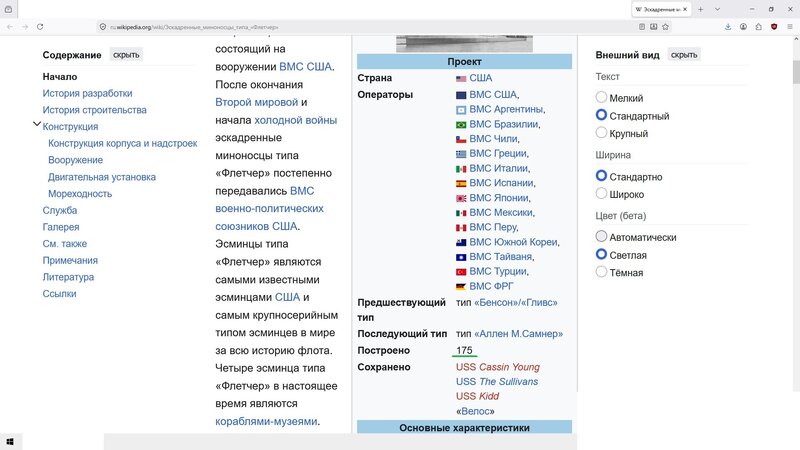Toggle reader view icon in address bar
The width and height of the screenshot is (800, 450).
click(642, 27)
